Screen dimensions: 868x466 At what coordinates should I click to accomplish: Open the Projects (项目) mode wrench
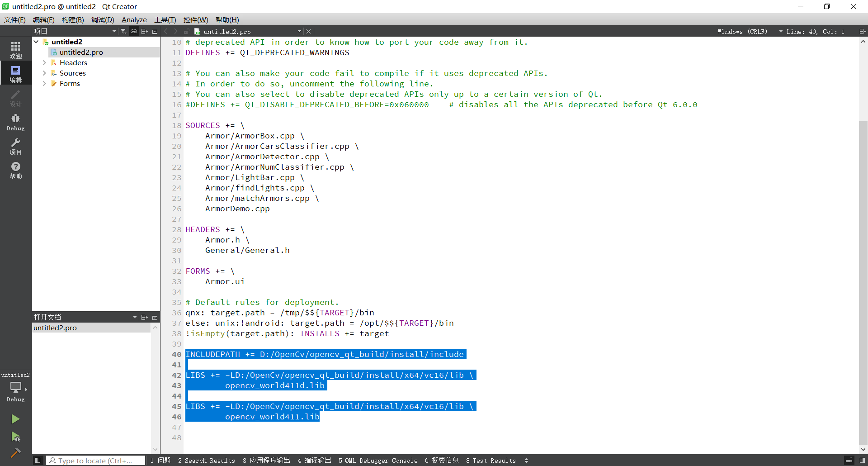[x=16, y=146]
